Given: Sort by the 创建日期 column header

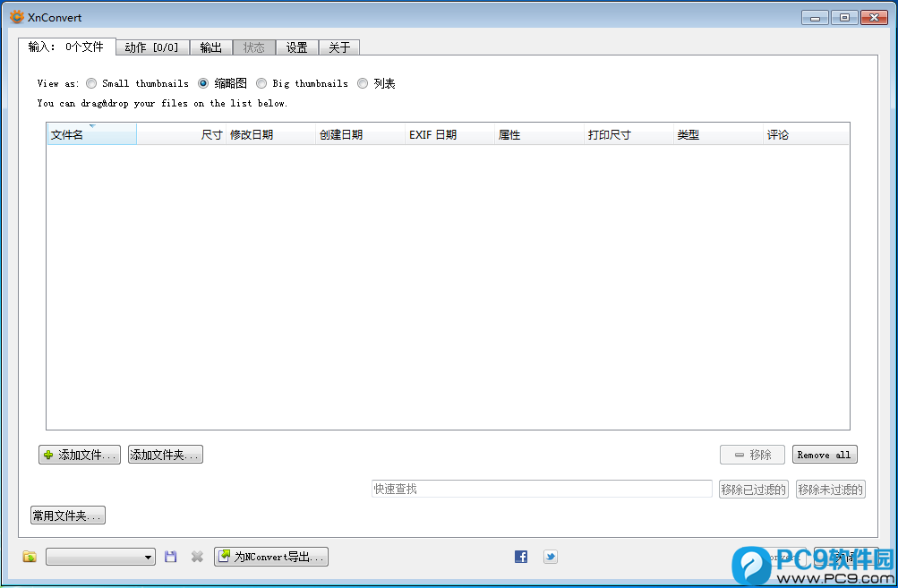Looking at the screenshot, I should click(x=360, y=134).
